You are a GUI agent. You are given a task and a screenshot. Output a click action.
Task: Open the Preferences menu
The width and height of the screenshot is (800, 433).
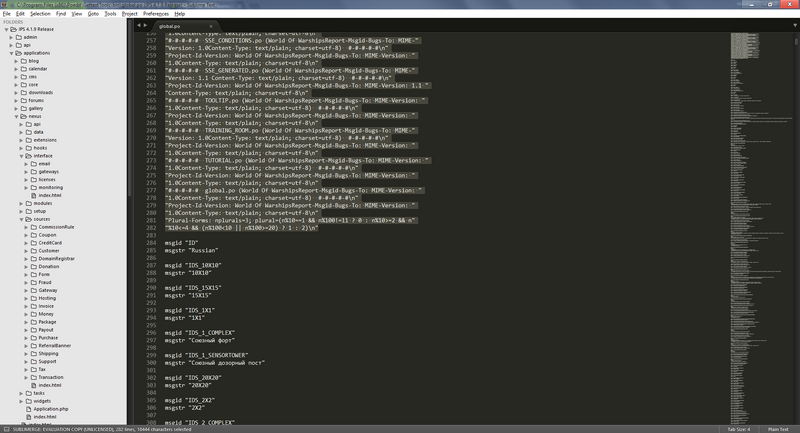(155, 14)
